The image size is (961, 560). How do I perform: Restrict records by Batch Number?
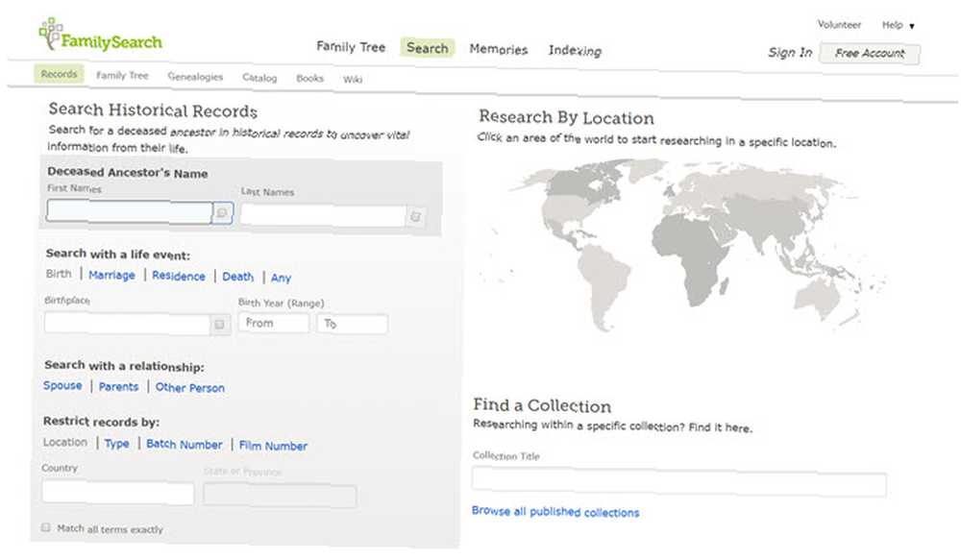tap(184, 444)
